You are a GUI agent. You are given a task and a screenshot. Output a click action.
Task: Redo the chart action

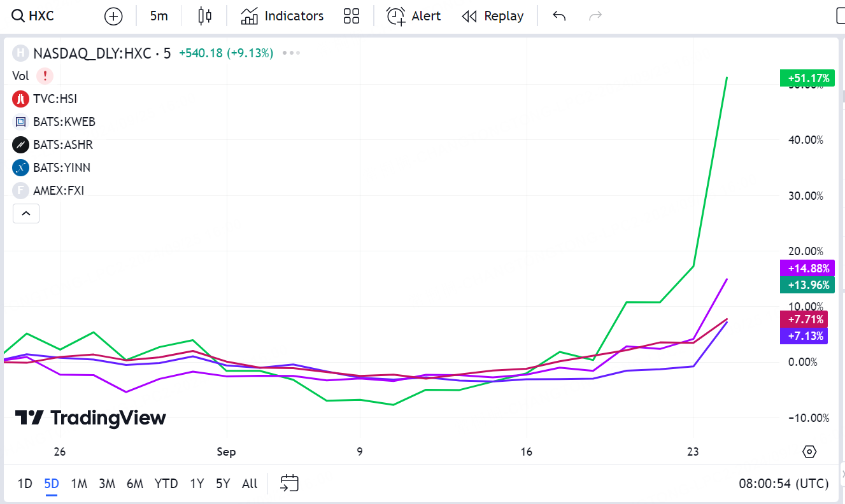tap(595, 17)
